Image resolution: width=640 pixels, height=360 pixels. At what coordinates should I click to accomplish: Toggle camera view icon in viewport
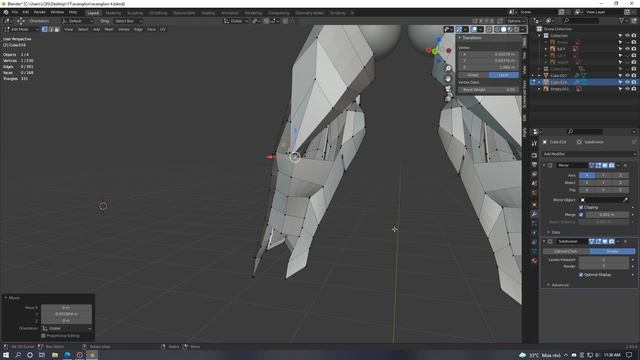point(448,88)
